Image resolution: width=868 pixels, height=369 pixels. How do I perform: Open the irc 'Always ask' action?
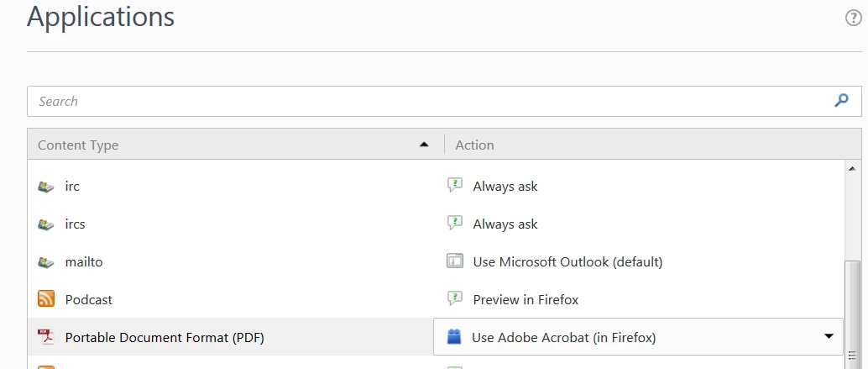click(505, 187)
